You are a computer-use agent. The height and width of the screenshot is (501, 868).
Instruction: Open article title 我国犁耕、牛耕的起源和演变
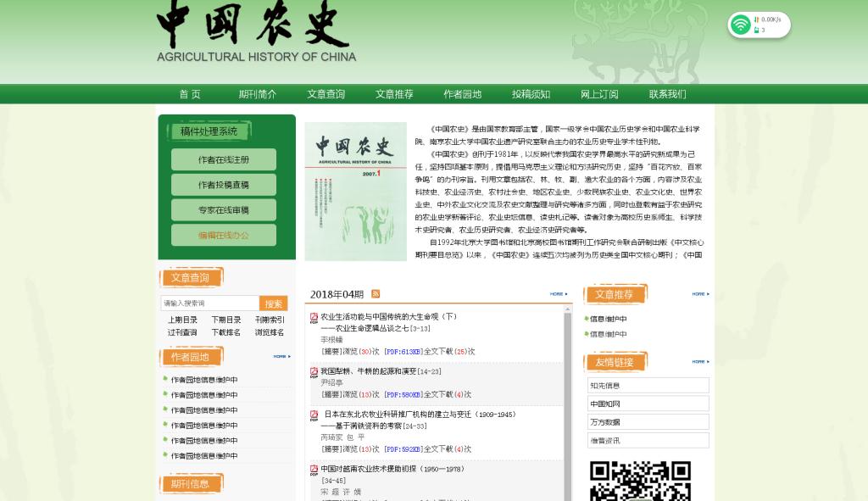pyautogui.click(x=368, y=371)
